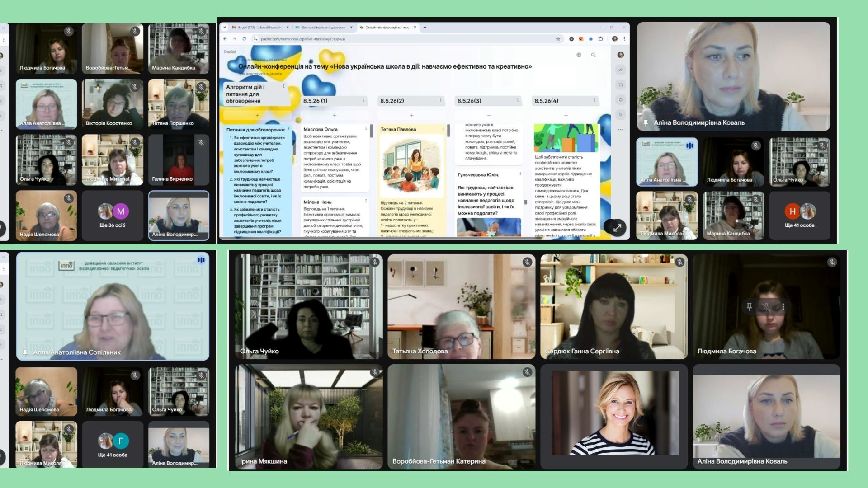This screenshot has height=488, width=868.
Task: Open three-dot menu of column 8.5.26 (1)
Action: [363, 100]
